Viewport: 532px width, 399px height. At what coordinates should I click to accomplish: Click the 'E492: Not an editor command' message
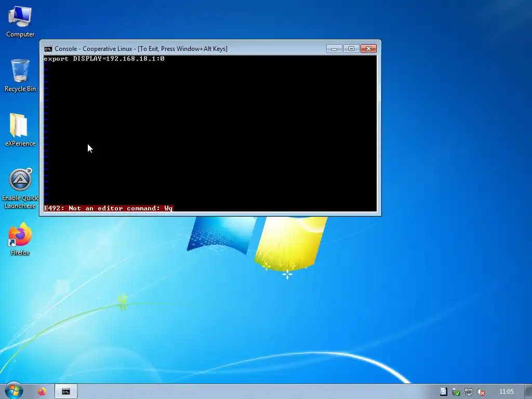coord(109,208)
